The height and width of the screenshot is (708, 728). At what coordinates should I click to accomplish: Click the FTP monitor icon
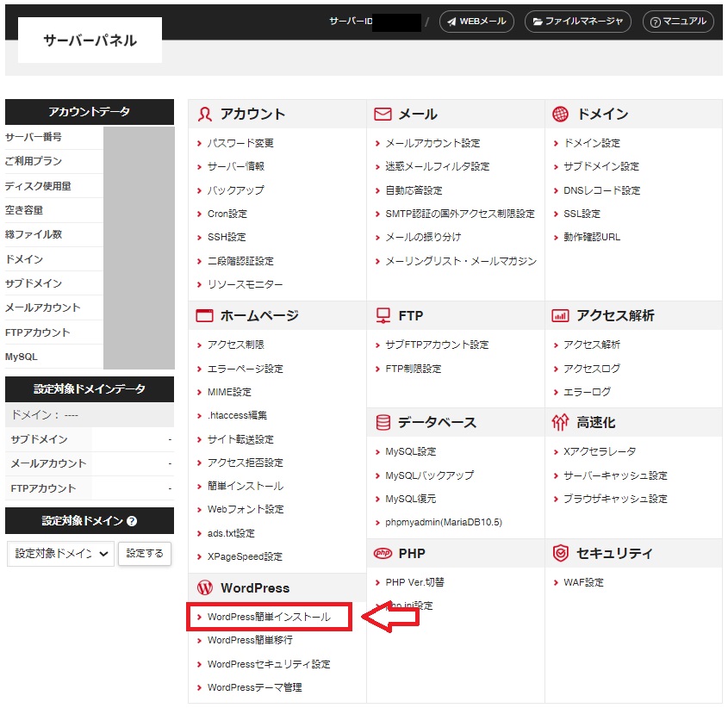pyautogui.click(x=383, y=316)
